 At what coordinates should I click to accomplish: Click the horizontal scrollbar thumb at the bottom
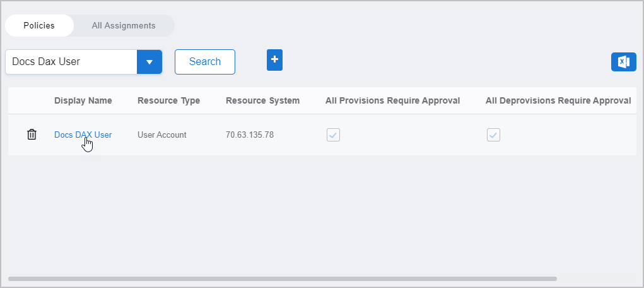282,278
